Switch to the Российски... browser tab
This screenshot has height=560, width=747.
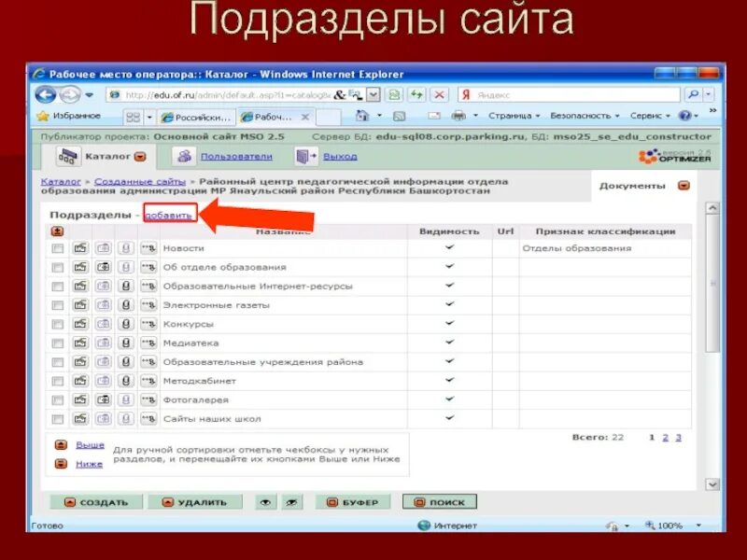197,118
